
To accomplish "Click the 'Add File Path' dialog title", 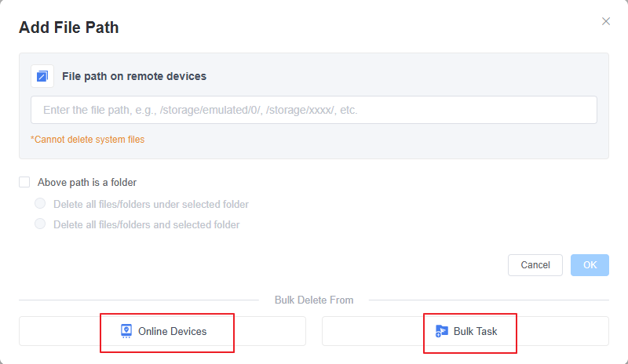I will [x=69, y=28].
